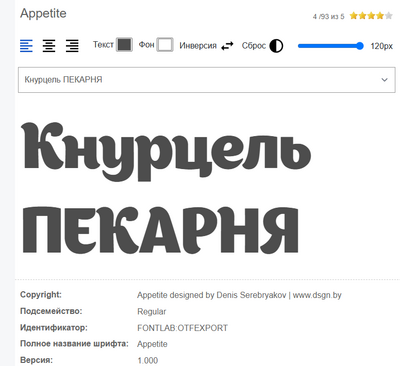Viewport: 400px width, 366px height.
Task: Rate the font with the fourth star
Action: pos(380,16)
